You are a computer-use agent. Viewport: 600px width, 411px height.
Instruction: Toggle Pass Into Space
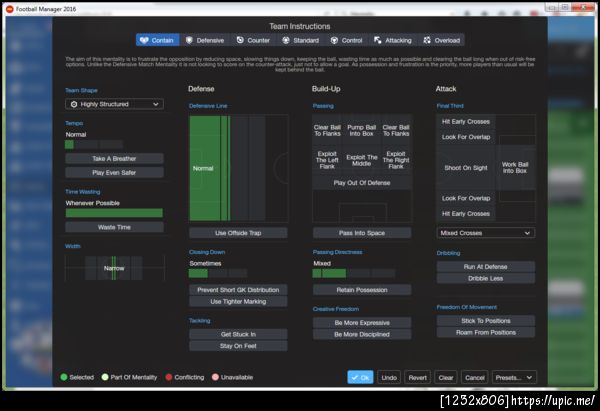point(362,233)
